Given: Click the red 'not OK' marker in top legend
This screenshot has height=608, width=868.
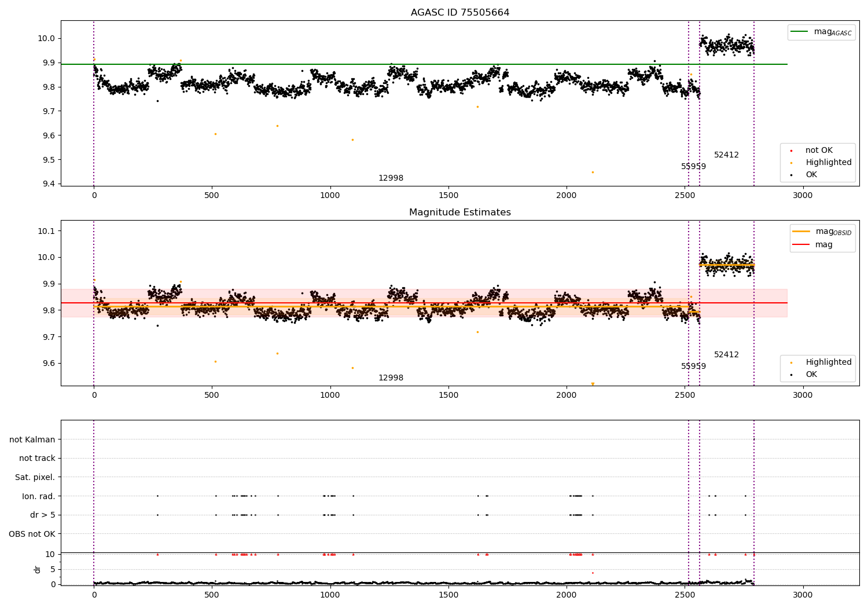Looking at the screenshot, I should tap(791, 151).
